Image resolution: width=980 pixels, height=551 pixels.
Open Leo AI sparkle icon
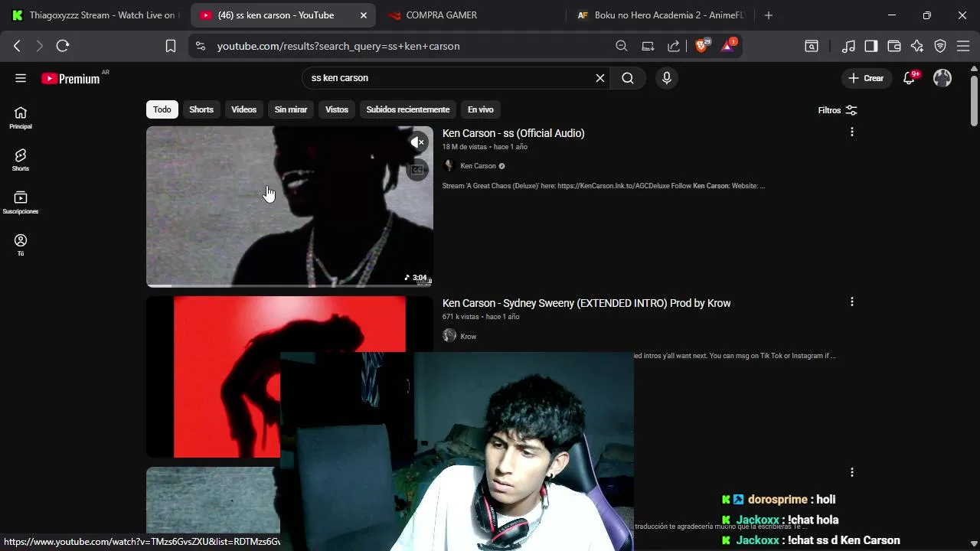point(917,46)
